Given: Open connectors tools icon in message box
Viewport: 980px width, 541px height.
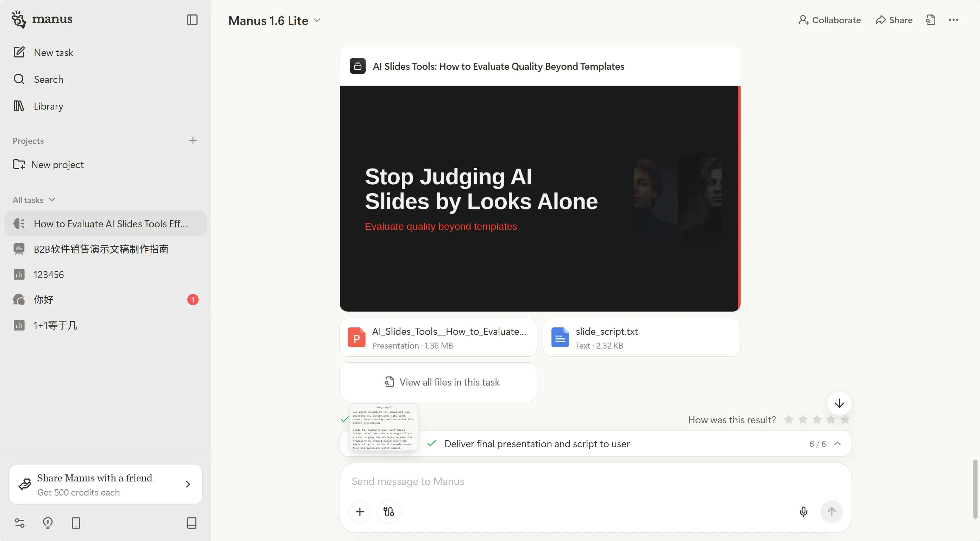Looking at the screenshot, I should pyautogui.click(x=388, y=512).
